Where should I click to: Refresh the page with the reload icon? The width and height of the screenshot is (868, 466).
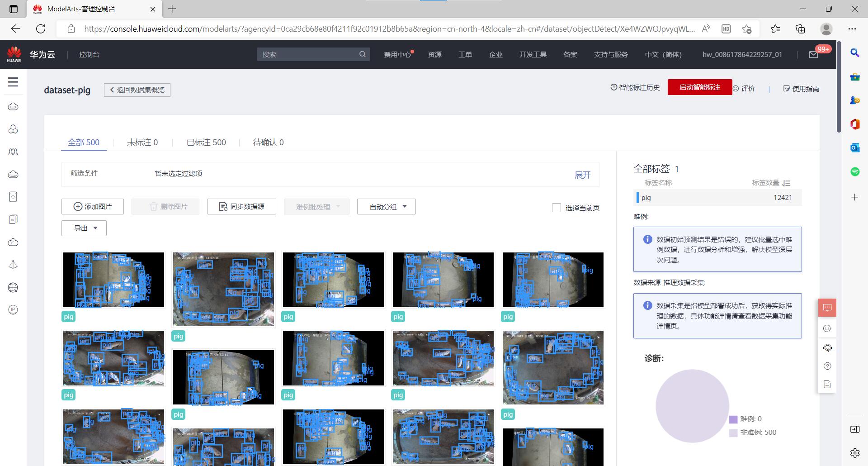click(x=41, y=29)
